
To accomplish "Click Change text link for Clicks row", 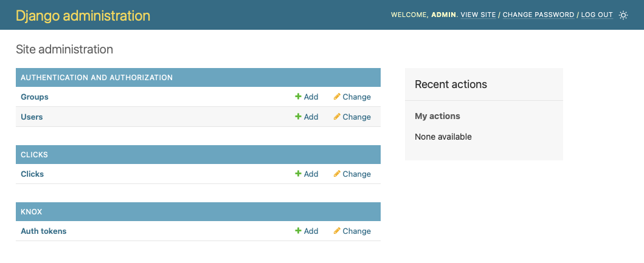I will [x=356, y=174].
